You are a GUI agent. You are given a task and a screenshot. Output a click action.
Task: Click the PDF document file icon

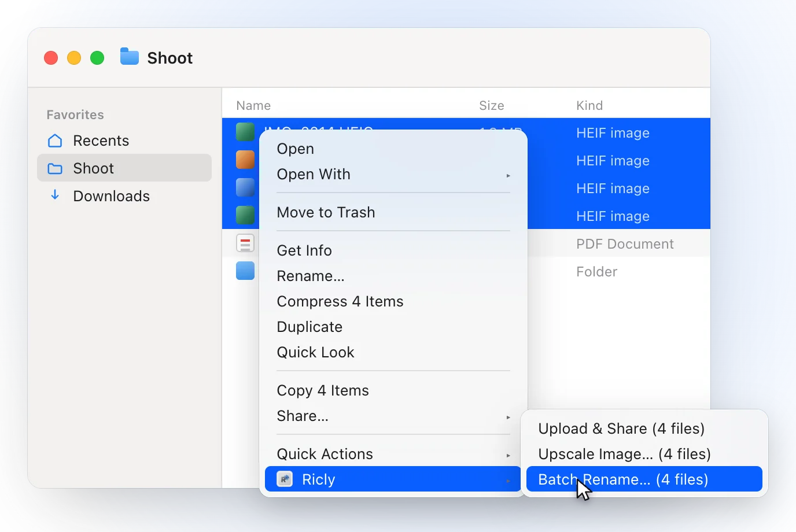click(245, 243)
